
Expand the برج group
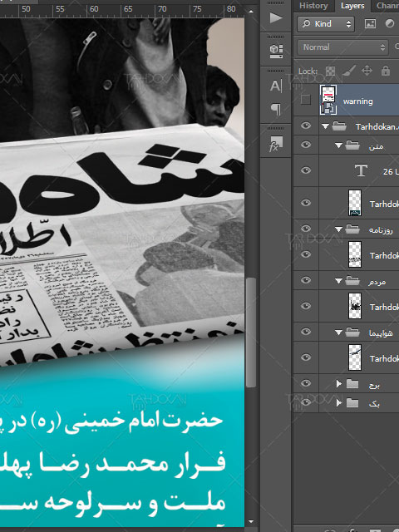pyautogui.click(x=338, y=384)
